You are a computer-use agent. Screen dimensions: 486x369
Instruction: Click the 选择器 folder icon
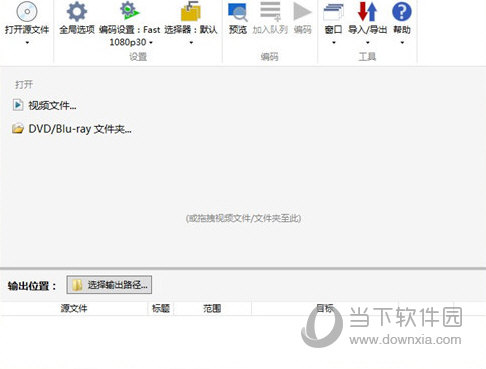(191, 11)
